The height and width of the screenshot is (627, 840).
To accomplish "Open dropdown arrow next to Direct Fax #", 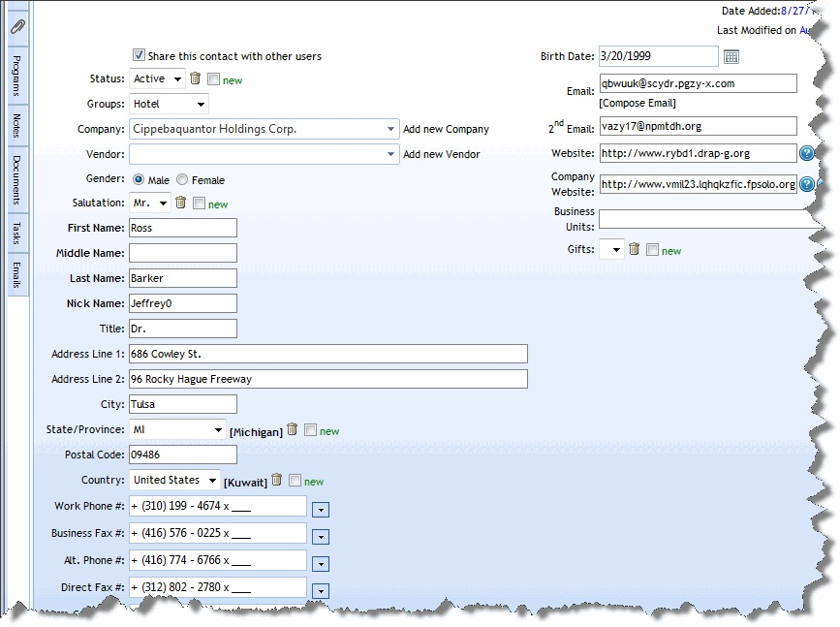I will (x=321, y=591).
